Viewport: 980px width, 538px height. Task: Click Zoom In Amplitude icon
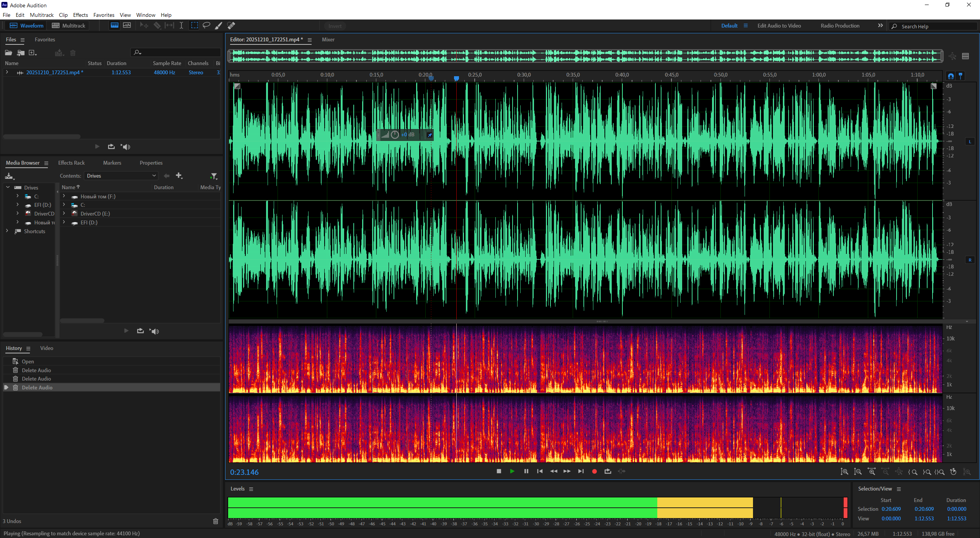[x=844, y=472]
